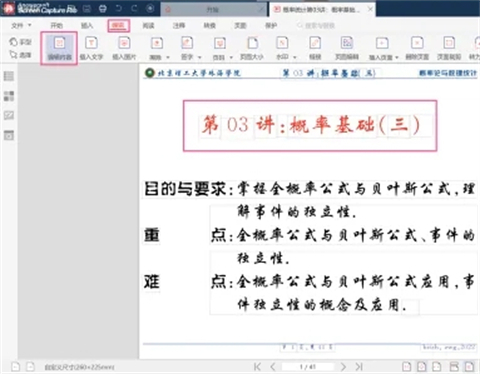The image size is (480, 374).
Task: Click the second of five view mode icons in status bar
Action: pos(422,367)
